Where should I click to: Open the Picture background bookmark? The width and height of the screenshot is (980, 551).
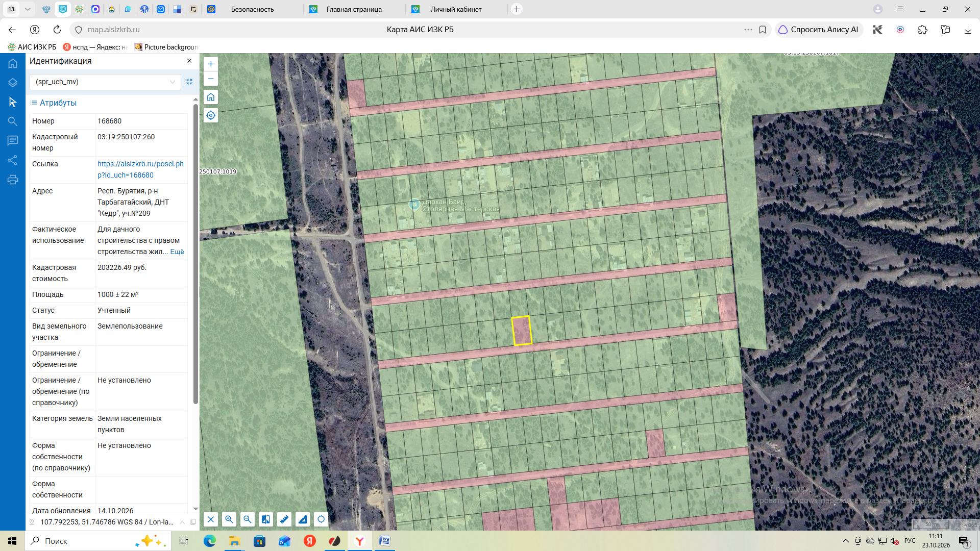166,47
